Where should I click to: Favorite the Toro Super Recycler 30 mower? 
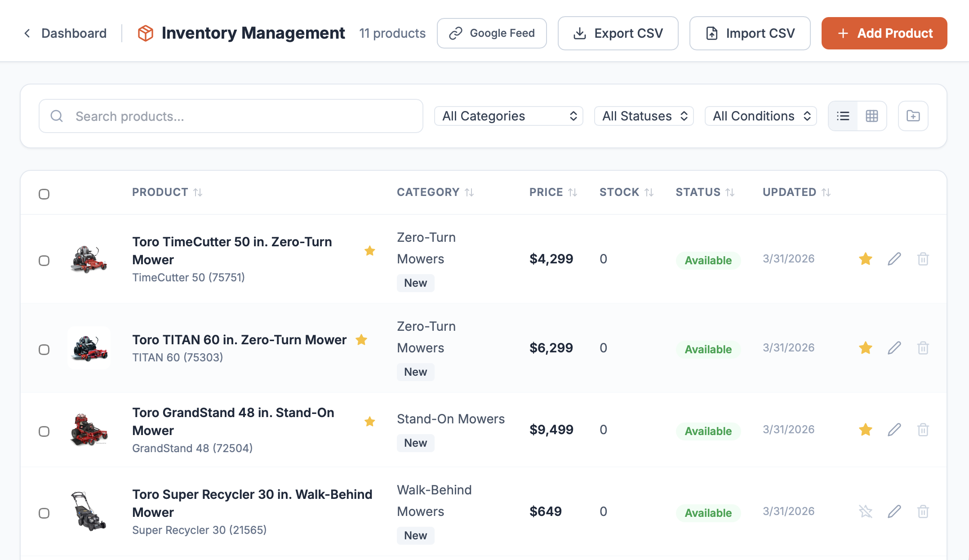(x=865, y=511)
